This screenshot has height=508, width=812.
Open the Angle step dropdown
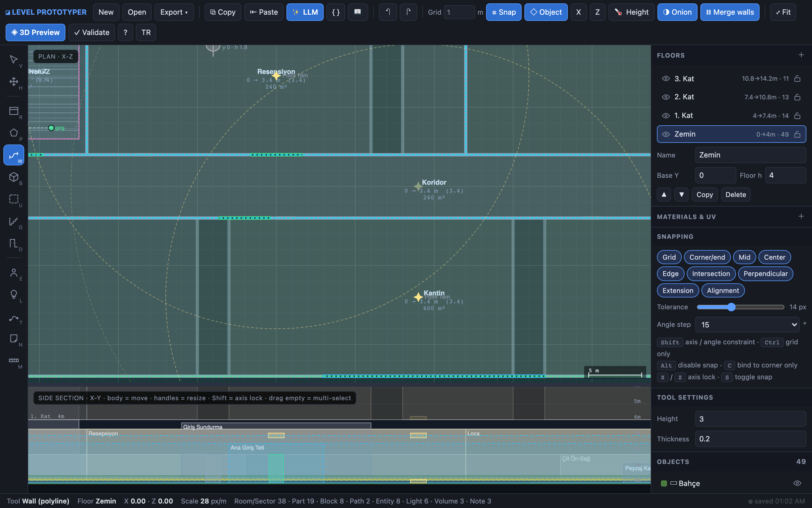(747, 325)
